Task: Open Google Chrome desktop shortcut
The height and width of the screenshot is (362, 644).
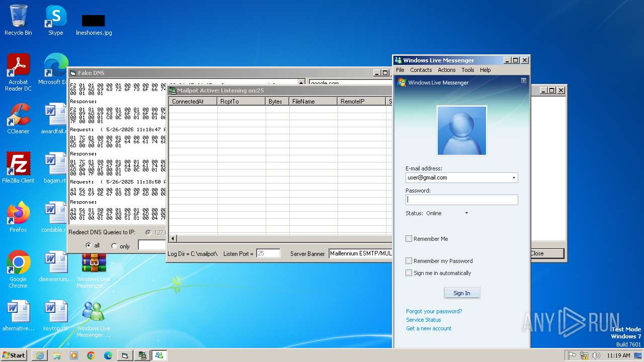Action: 18,269
